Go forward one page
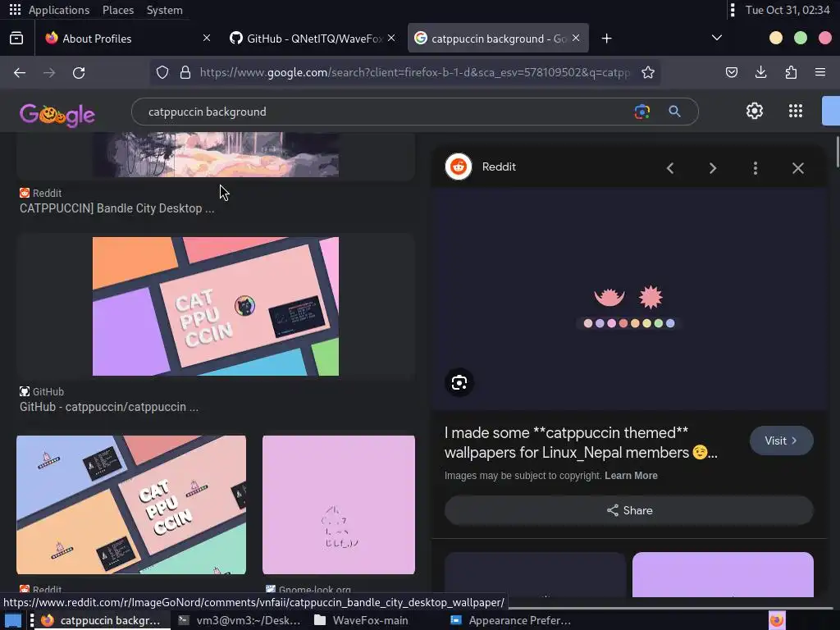 (x=49, y=72)
